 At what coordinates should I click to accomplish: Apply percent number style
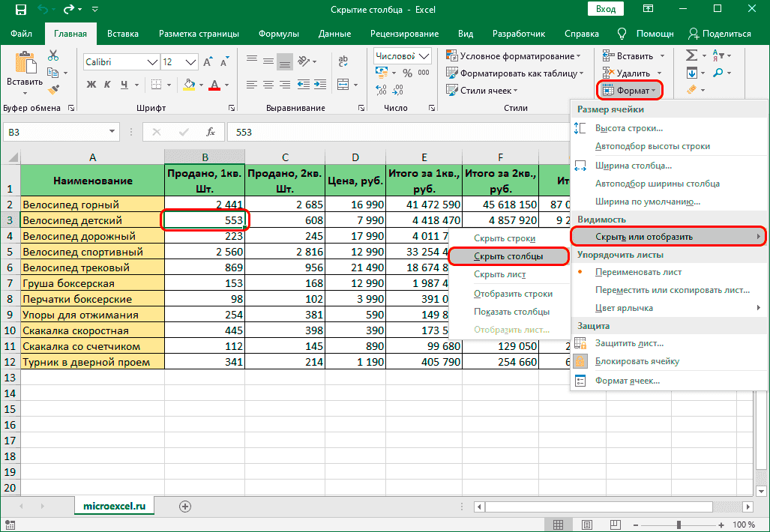pyautogui.click(x=406, y=73)
